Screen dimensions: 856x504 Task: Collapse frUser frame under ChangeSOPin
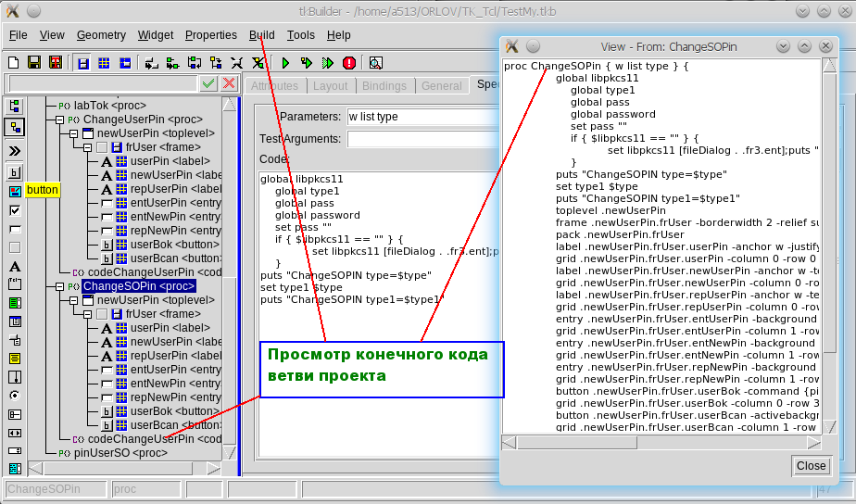(87, 314)
